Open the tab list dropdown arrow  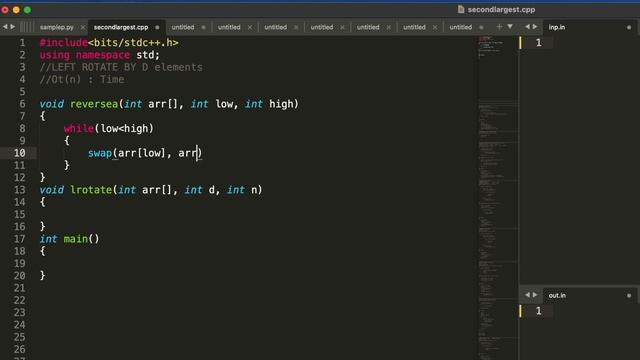[510, 27]
